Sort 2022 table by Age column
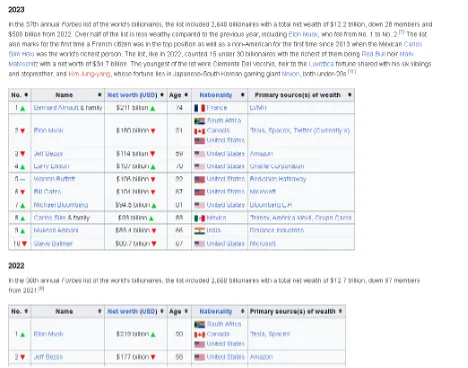This screenshot has width=468, height=368. pos(186,311)
